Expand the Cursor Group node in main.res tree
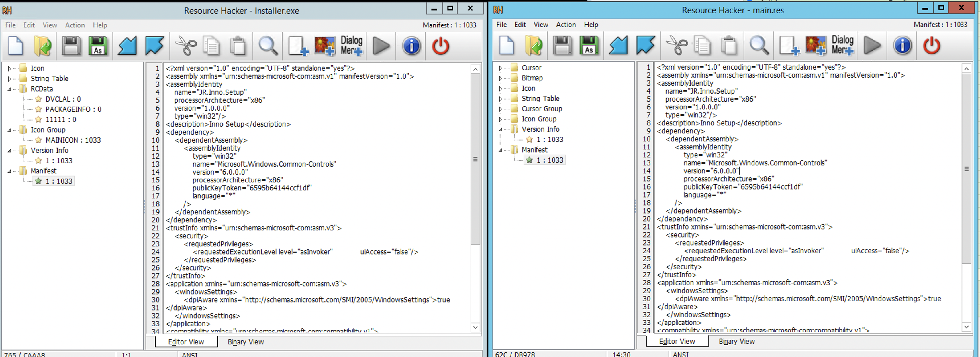Image resolution: width=980 pixels, height=357 pixels. [x=500, y=109]
